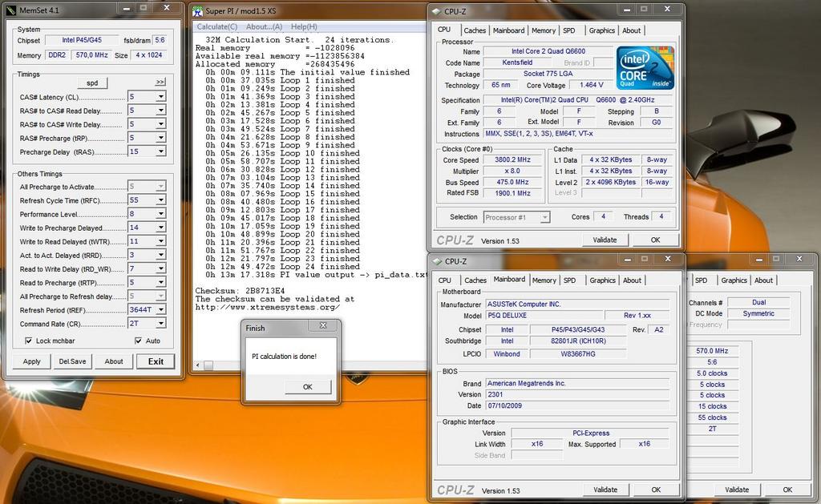Open the RAS# to CAS# Write Delay dropdown
This screenshot has height=504, width=821.
coord(160,124)
